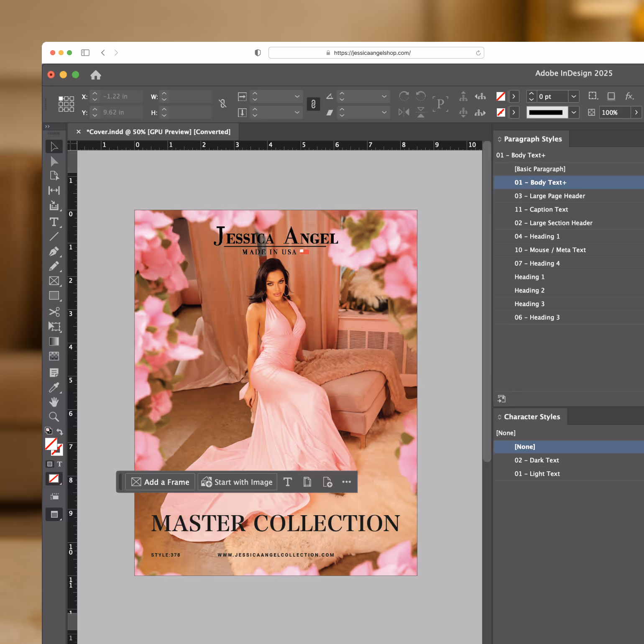This screenshot has width=644, height=644.
Task: Toggle constrain proportions for width and height
Action: click(x=222, y=104)
